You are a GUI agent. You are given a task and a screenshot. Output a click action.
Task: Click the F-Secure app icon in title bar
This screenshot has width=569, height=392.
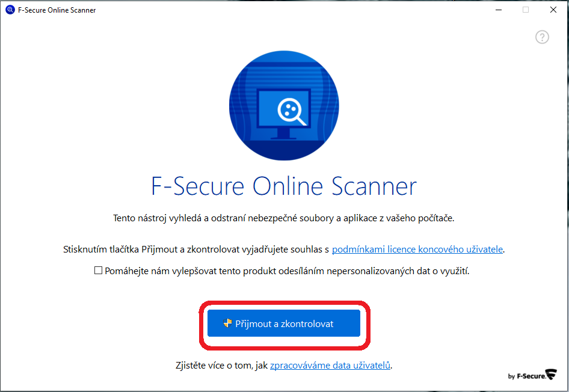[10, 10]
